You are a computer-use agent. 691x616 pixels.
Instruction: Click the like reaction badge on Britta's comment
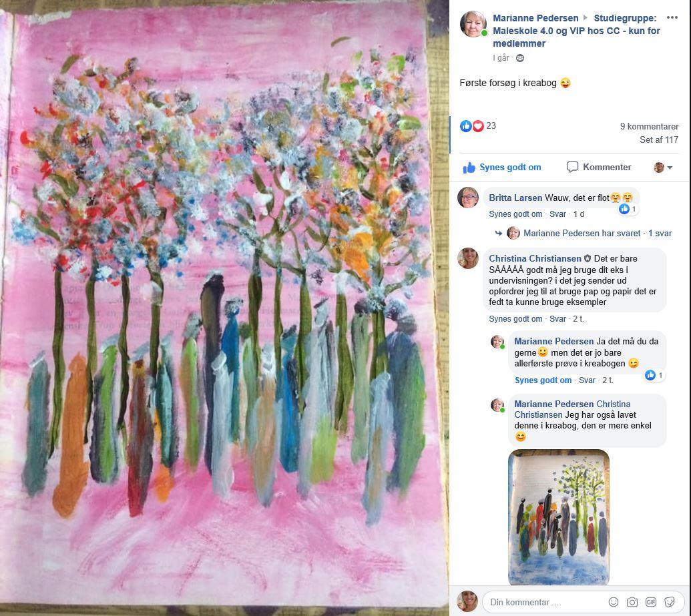(x=628, y=209)
